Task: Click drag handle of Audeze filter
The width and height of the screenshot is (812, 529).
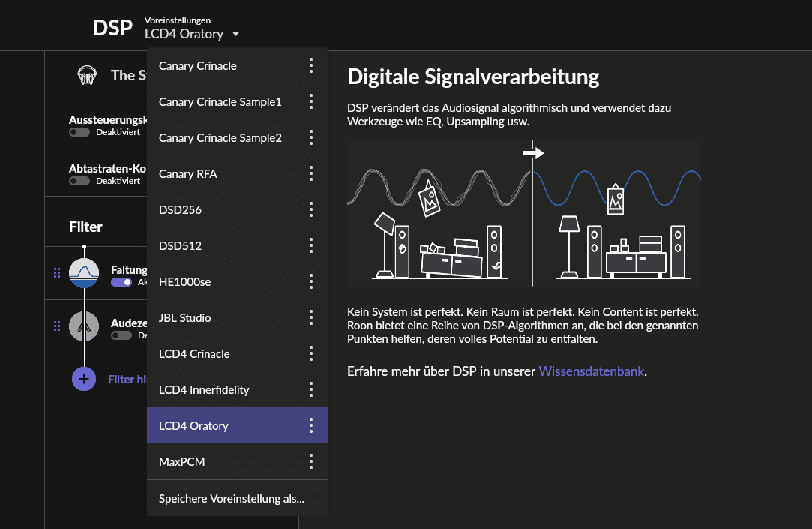Action: tap(57, 326)
